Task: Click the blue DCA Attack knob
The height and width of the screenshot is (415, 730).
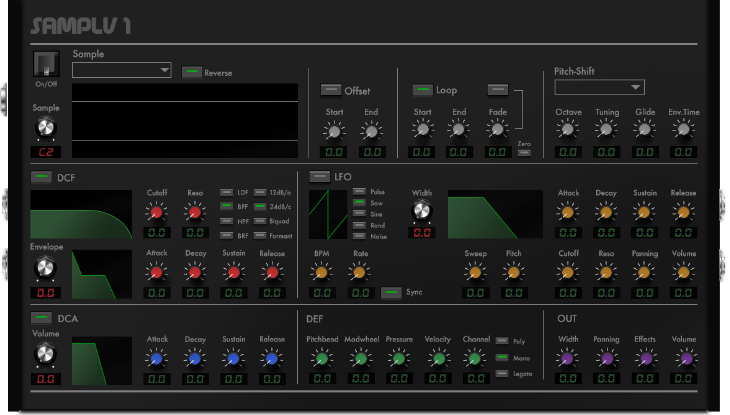Action: (156, 359)
